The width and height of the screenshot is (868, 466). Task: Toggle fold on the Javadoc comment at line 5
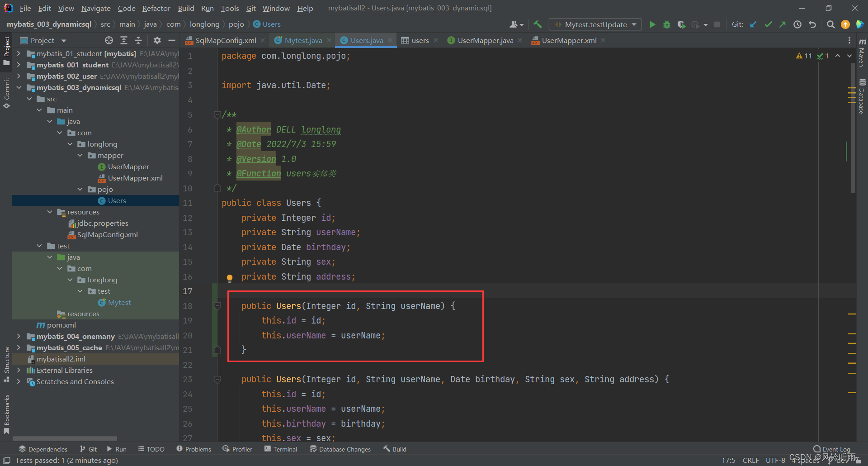point(217,114)
